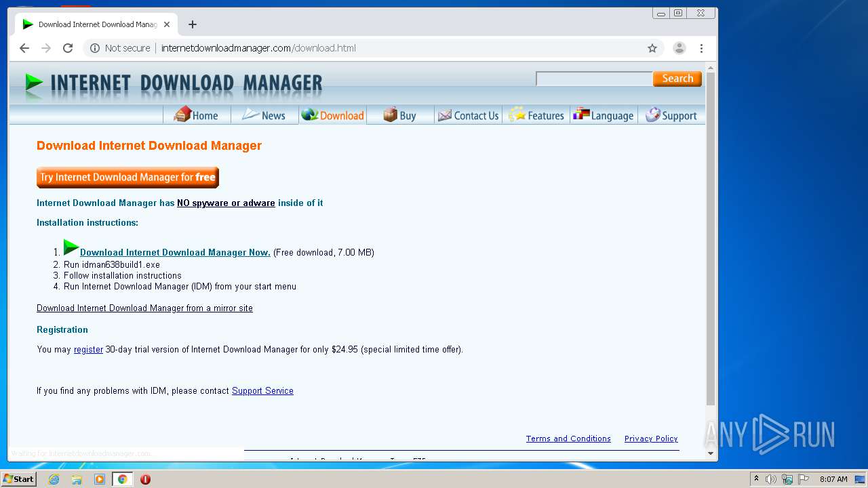Image resolution: width=868 pixels, height=488 pixels.
Task: Open the Chrome profile avatar icon
Action: pyautogui.click(x=679, y=48)
